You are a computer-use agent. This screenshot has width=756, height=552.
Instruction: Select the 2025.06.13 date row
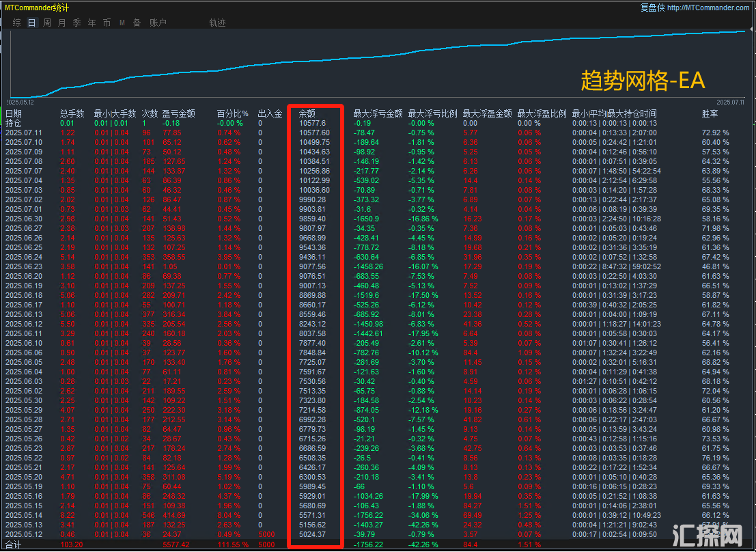pyautogui.click(x=24, y=315)
